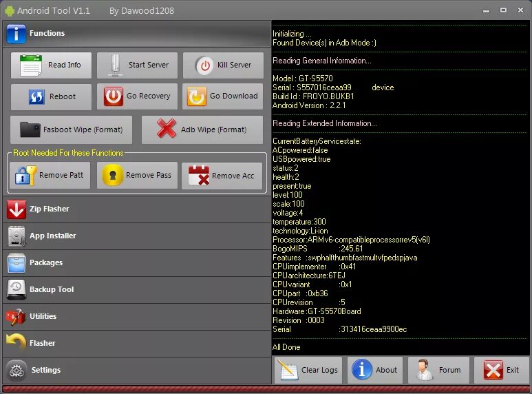Click the Settings gear icon
This screenshot has height=394, width=532.
[17, 370]
